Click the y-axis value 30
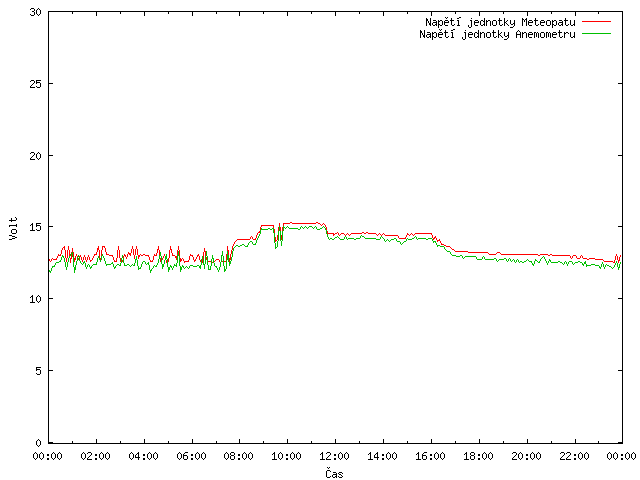640x480 pixels. (x=36, y=12)
